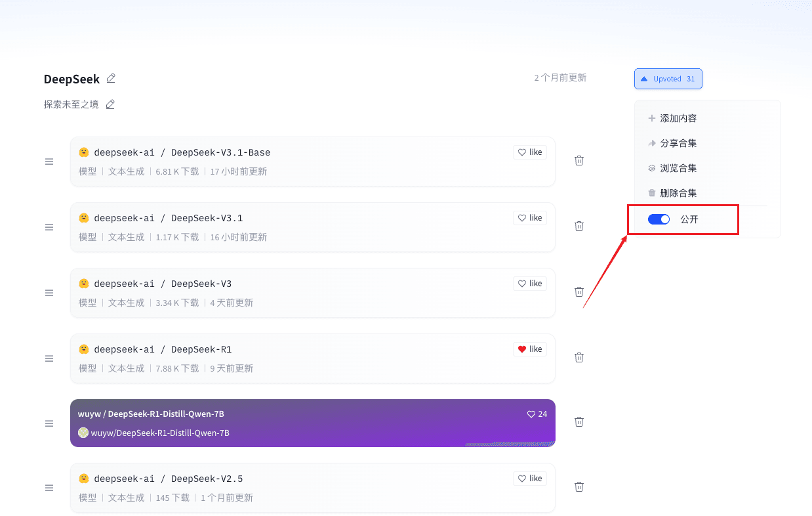Click 2 个月前更新 timestamp
The height and width of the screenshot is (516, 812).
[x=560, y=77]
